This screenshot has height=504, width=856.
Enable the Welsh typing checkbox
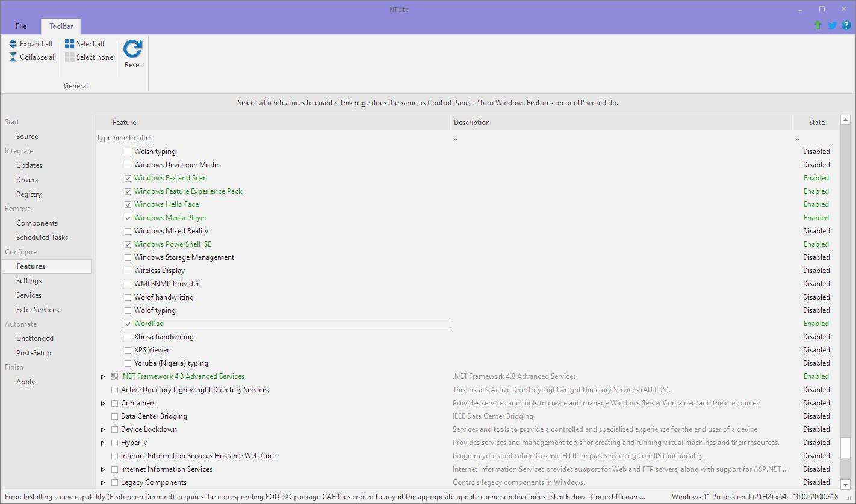128,152
